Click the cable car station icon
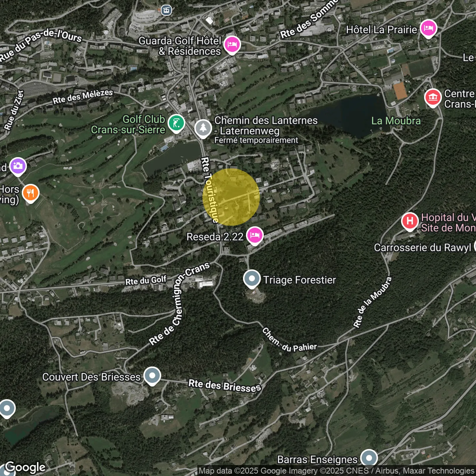This screenshot has height=476, width=476. coord(166,10)
